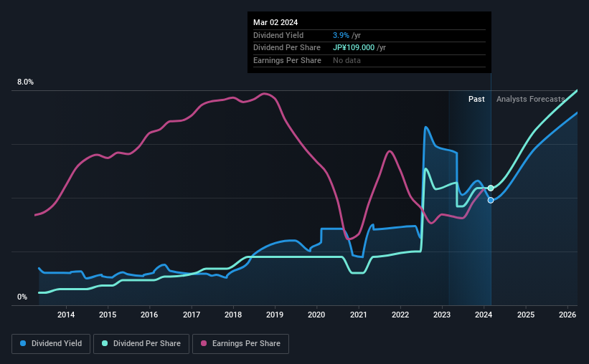Click the 2018 x-axis label
This screenshot has height=364, width=589.
coord(233,315)
